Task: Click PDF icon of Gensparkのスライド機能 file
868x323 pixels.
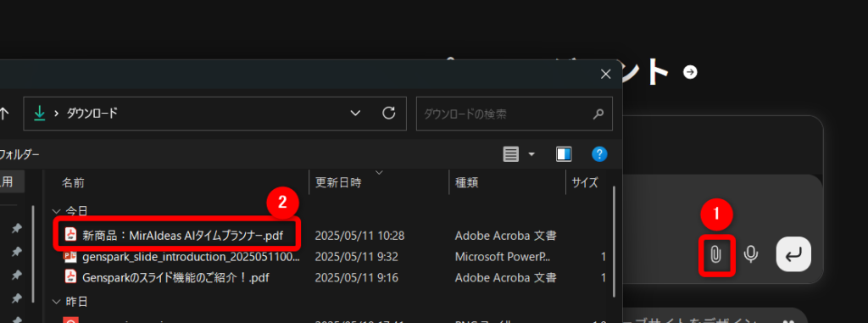Action: pyautogui.click(x=71, y=277)
